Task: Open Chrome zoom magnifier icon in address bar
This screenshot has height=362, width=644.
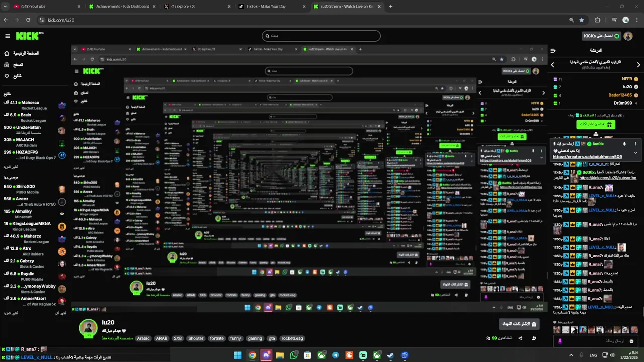Action: point(571,20)
